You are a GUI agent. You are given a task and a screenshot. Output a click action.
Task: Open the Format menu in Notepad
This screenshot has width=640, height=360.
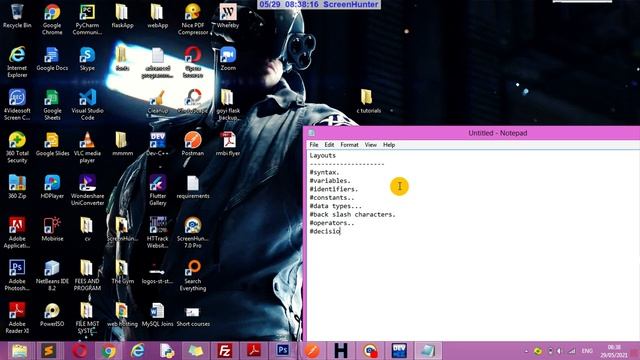pyautogui.click(x=349, y=145)
